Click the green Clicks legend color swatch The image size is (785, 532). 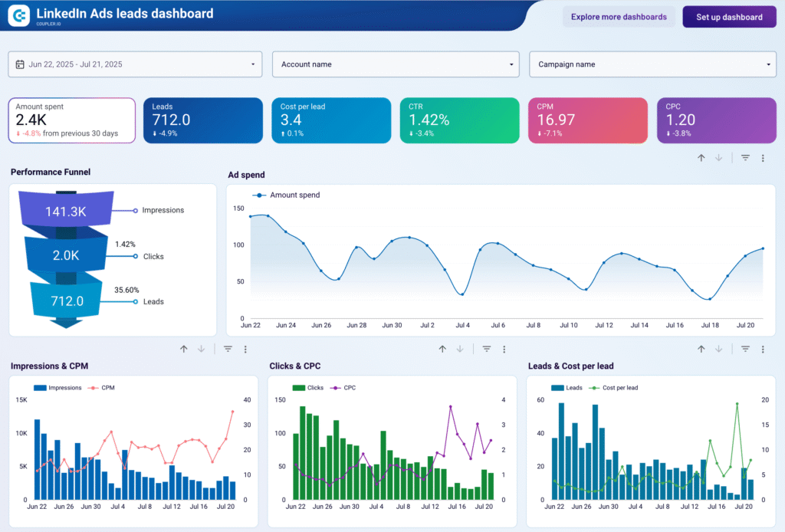coord(299,388)
